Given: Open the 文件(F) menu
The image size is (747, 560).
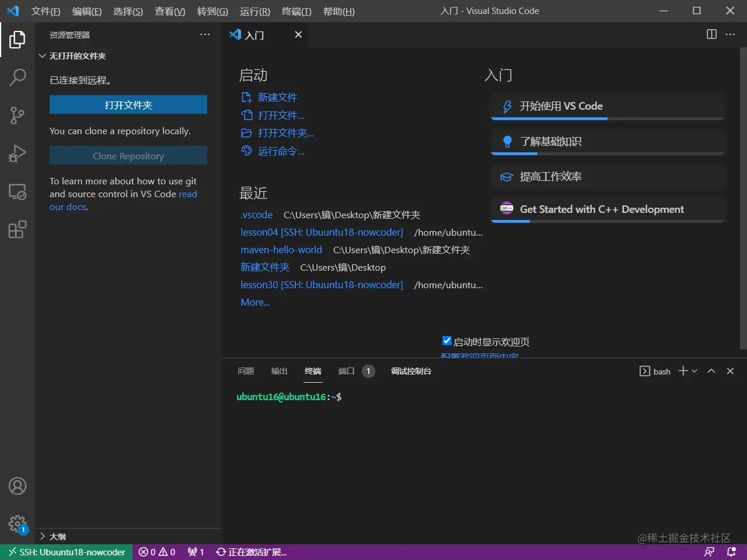Looking at the screenshot, I should coord(46,11).
